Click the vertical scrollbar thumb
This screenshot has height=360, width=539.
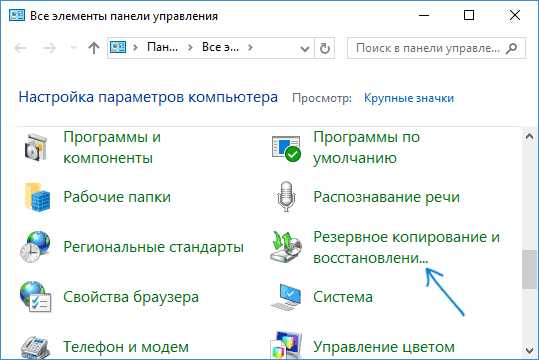pos(529,270)
